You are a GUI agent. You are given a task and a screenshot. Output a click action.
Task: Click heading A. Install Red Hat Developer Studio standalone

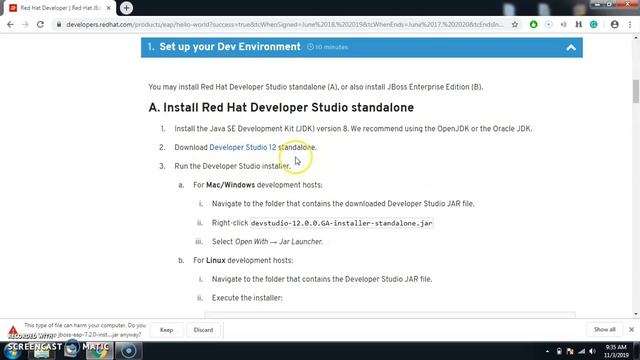[281, 107]
